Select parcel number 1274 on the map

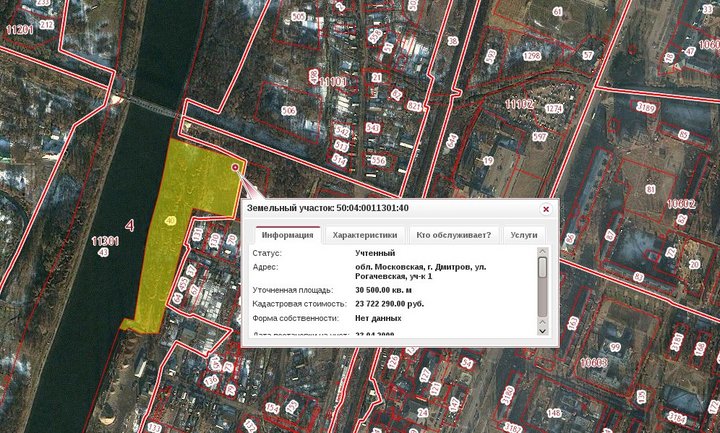coord(554,108)
